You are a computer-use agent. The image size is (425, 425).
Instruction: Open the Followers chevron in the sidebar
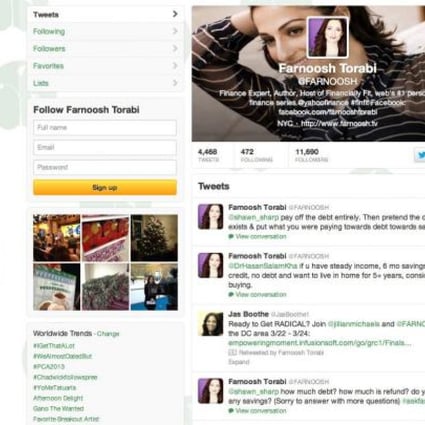[x=175, y=48]
